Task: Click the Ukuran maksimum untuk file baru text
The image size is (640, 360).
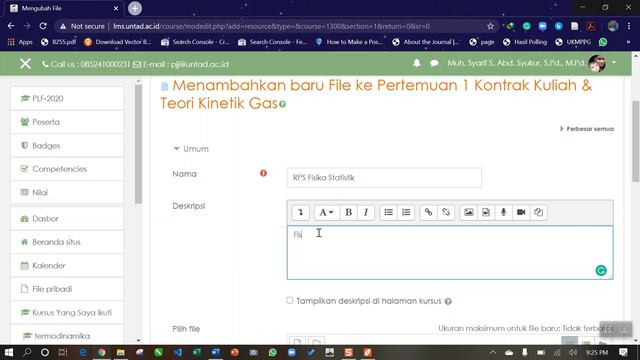Action: (x=526, y=329)
